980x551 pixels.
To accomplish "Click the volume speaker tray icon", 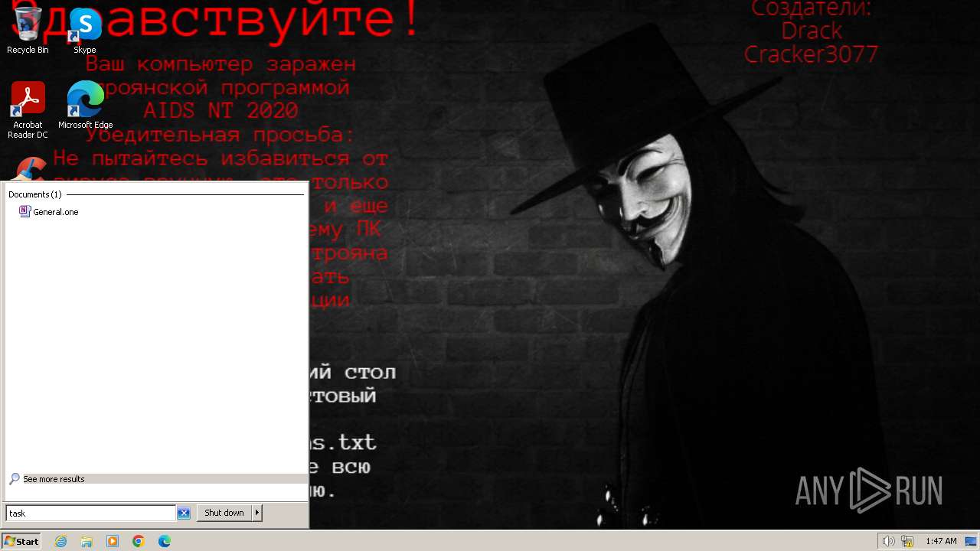I will tap(888, 541).
